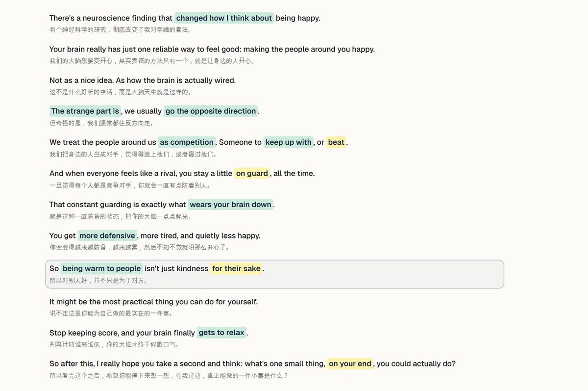This screenshot has height=391, width=588.
Task: Click the highlighted phrase "changed how I think about"
Action: pyautogui.click(x=224, y=18)
